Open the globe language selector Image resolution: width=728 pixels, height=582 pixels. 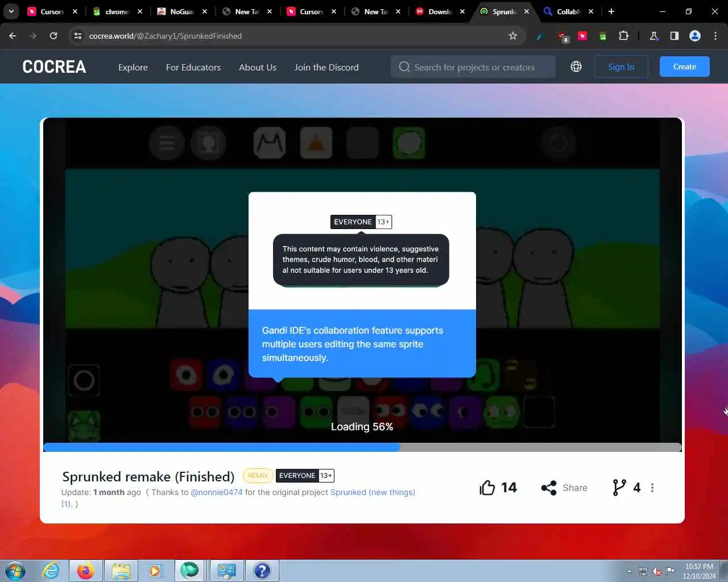click(x=576, y=66)
